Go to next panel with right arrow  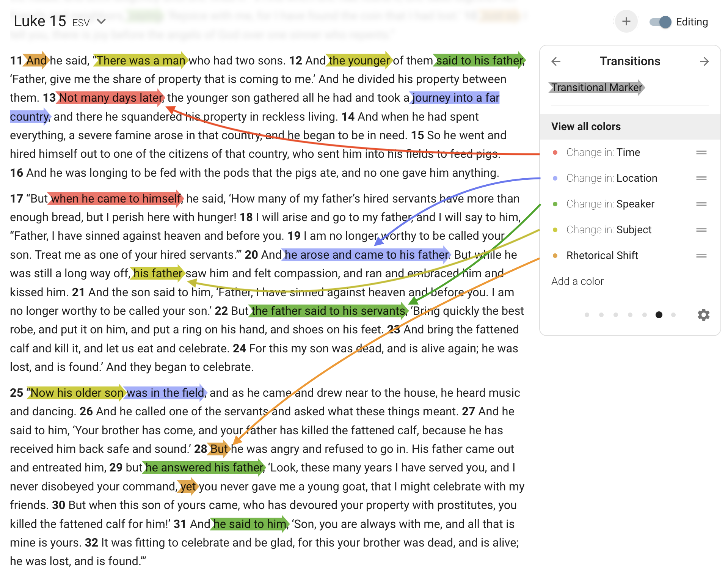[704, 61]
